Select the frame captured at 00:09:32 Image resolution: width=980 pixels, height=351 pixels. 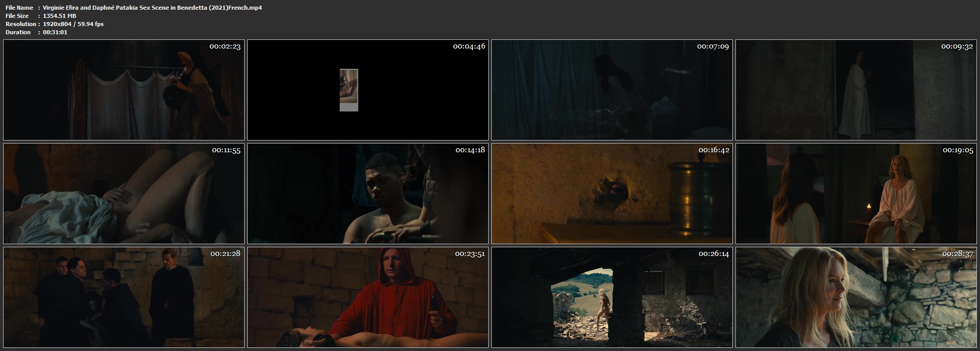point(856,90)
